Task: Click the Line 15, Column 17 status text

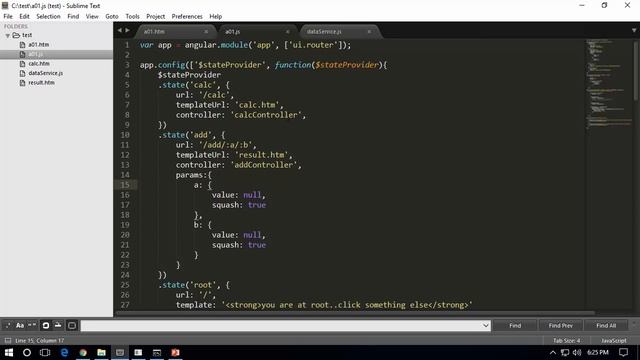Action: [x=40, y=340]
